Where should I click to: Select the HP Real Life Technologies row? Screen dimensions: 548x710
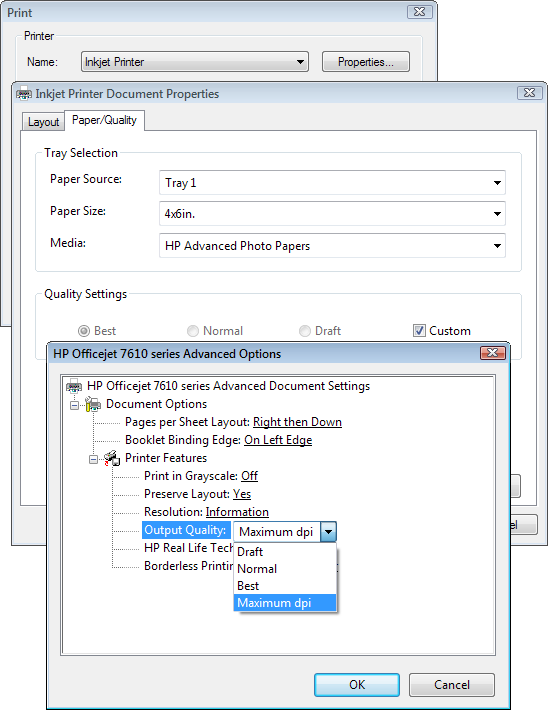[188, 548]
